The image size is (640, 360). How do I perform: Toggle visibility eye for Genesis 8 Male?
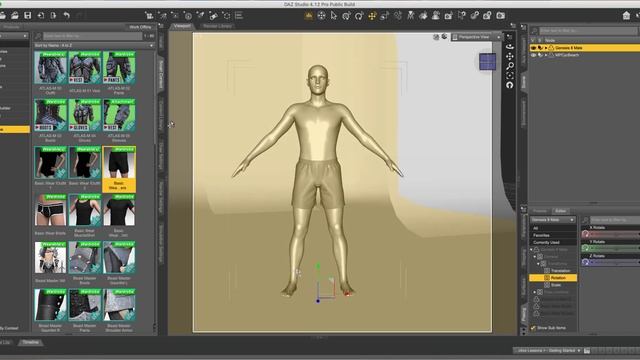click(533, 48)
